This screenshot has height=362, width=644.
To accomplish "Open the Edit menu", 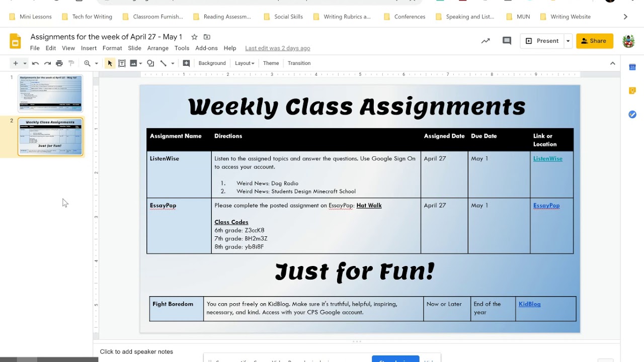I will click(51, 48).
